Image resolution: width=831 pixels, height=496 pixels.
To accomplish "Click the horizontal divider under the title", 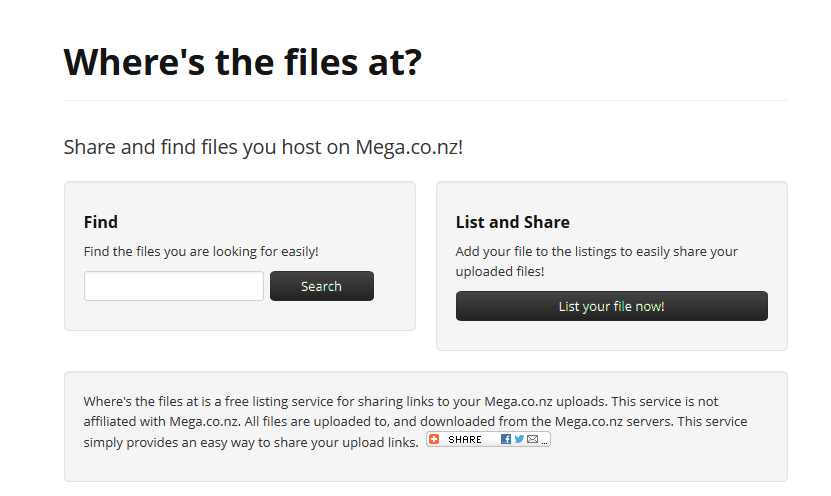I will click(x=426, y=100).
